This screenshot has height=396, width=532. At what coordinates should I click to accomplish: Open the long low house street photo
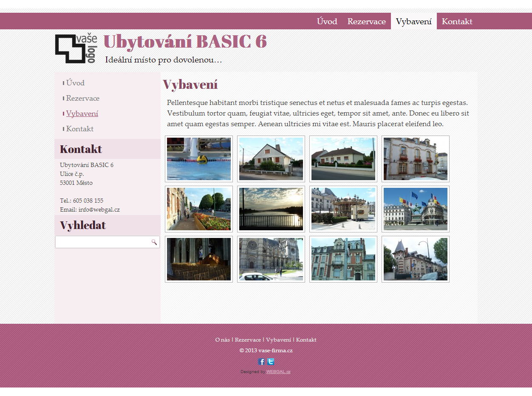[343, 159]
